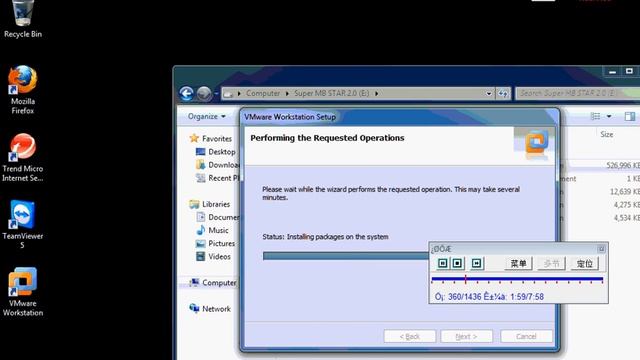Open the Pictures library
Viewport: 640px width, 360px height.
coord(222,243)
